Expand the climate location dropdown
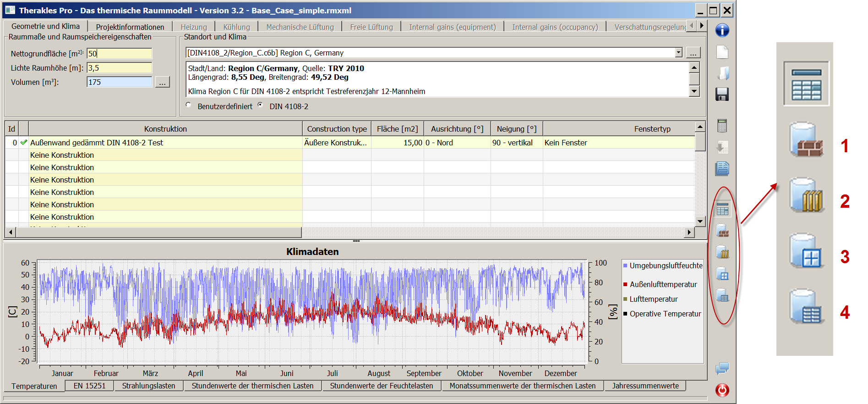 (x=679, y=53)
